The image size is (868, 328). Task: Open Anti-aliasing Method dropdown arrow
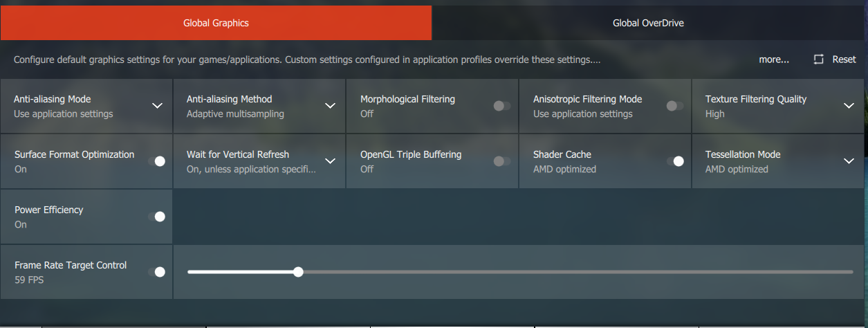[x=330, y=106]
